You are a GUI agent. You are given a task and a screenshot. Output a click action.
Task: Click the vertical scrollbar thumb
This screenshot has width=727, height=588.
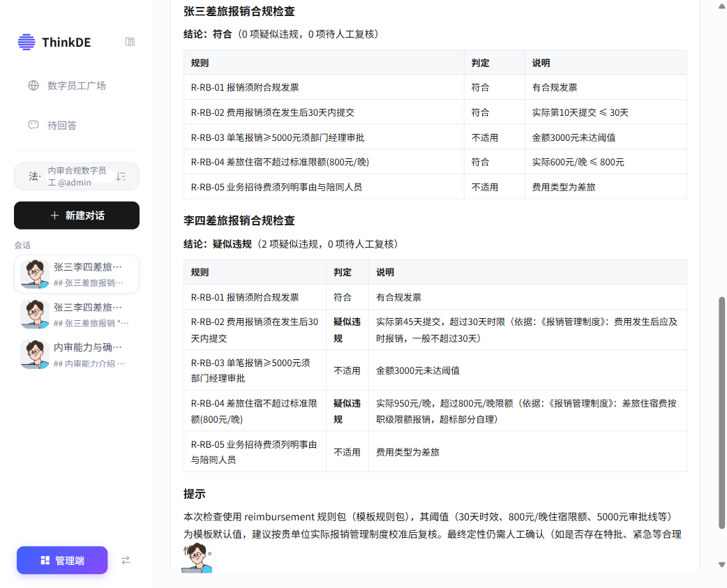point(721,413)
